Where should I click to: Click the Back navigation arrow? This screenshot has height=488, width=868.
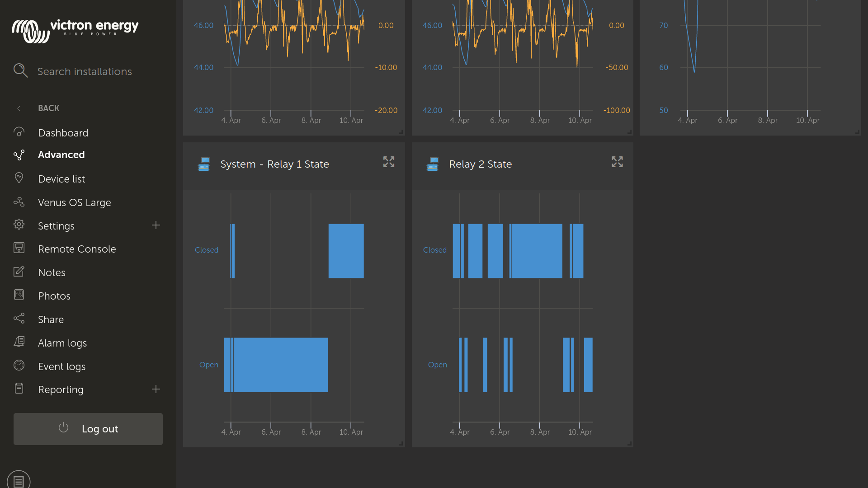[x=19, y=108]
